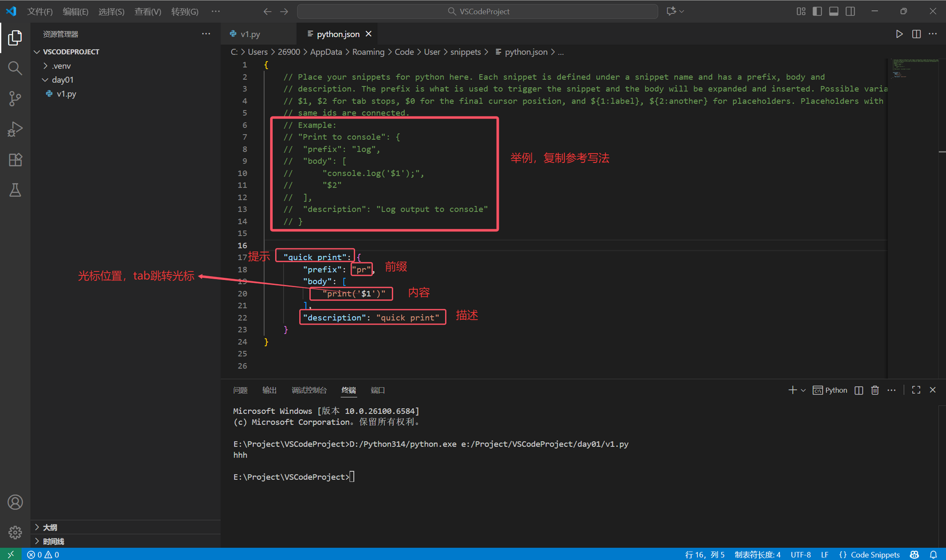Open the Accounts icon in the sidebar
946x560 pixels.
tap(15, 502)
